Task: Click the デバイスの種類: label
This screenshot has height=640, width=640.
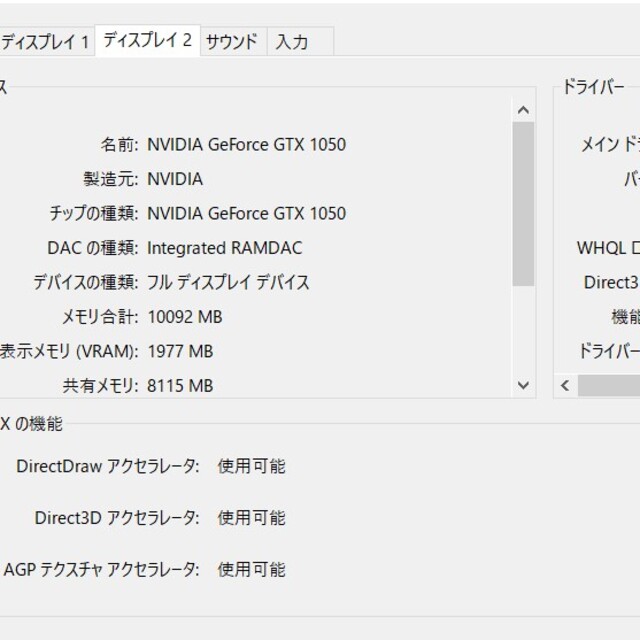Action: coord(86,282)
